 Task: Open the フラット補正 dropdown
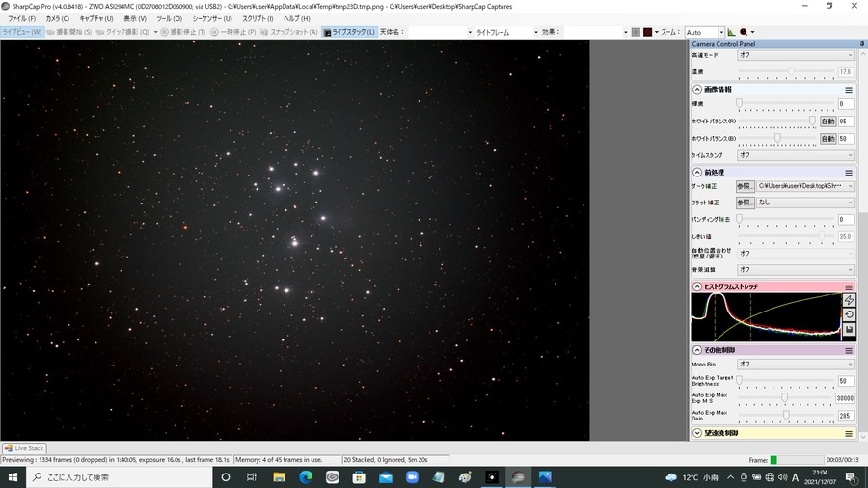point(805,203)
